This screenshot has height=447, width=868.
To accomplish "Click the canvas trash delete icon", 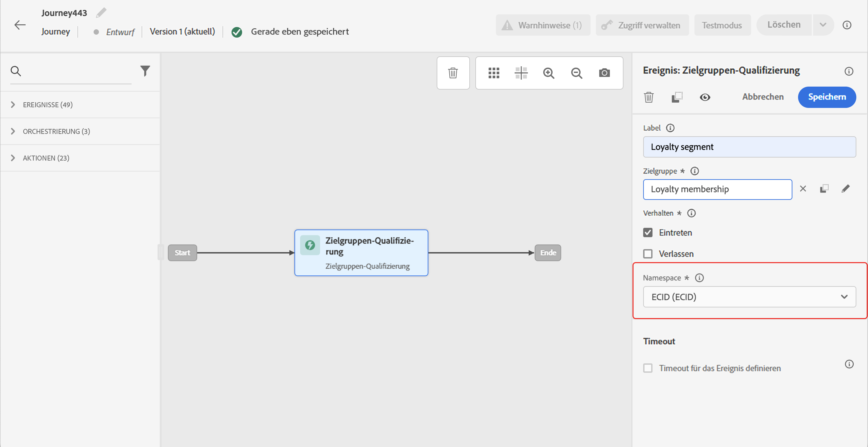I will pyautogui.click(x=453, y=73).
